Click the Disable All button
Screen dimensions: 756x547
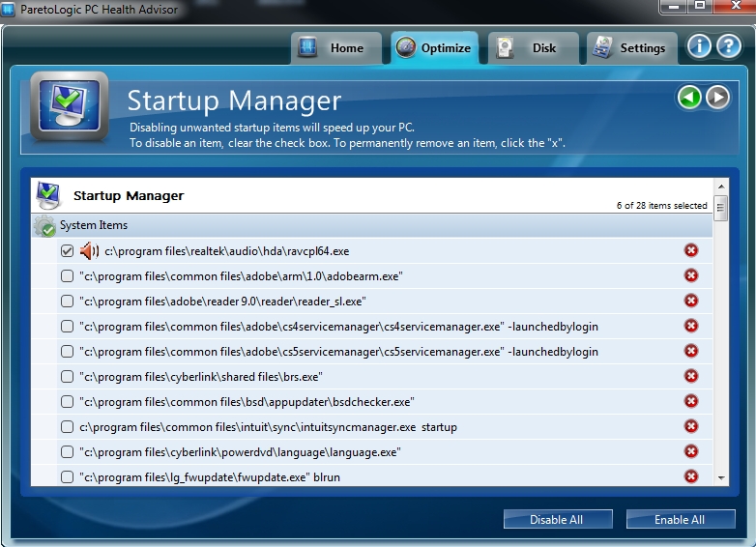(x=558, y=519)
